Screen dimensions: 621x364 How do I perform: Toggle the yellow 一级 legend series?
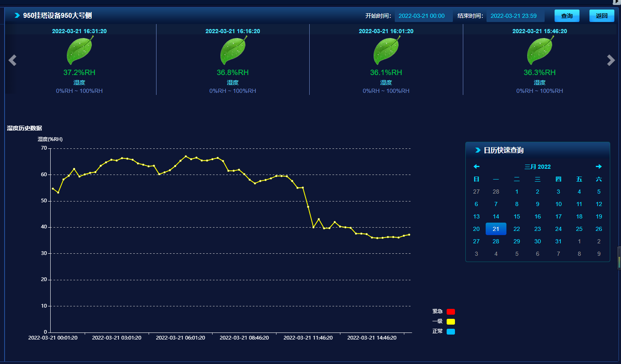(450, 322)
